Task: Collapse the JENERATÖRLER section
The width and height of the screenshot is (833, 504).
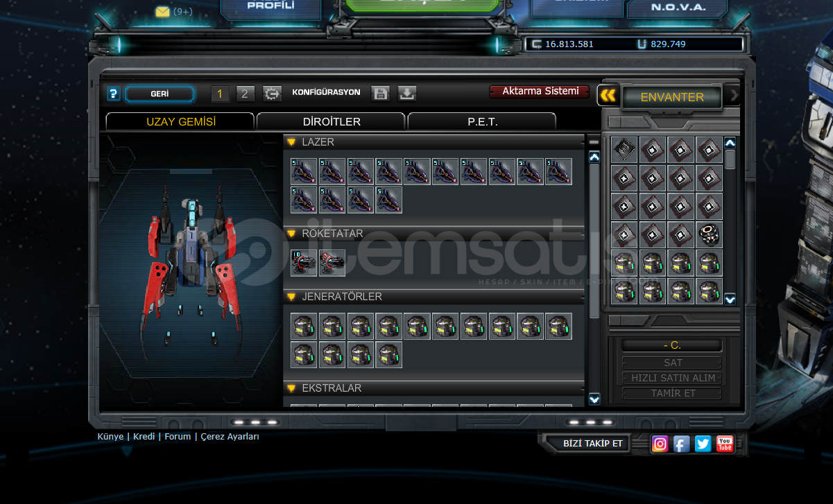Action: point(291,297)
